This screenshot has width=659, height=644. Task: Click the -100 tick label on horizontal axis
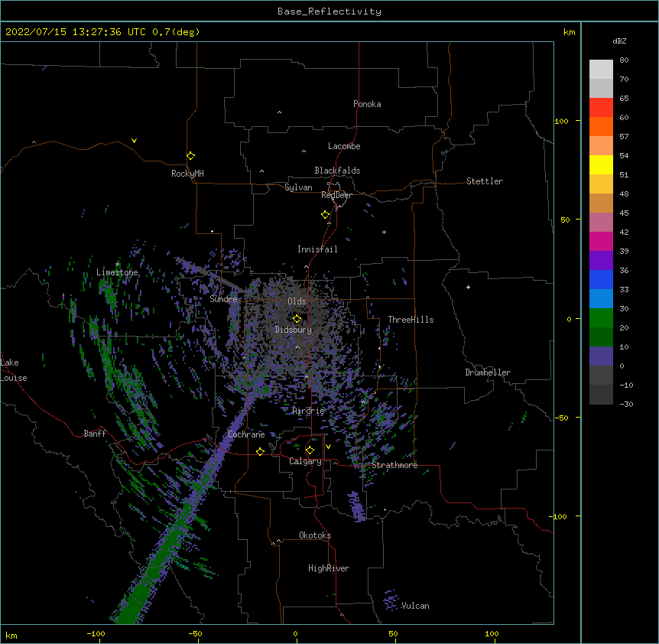[96, 633]
